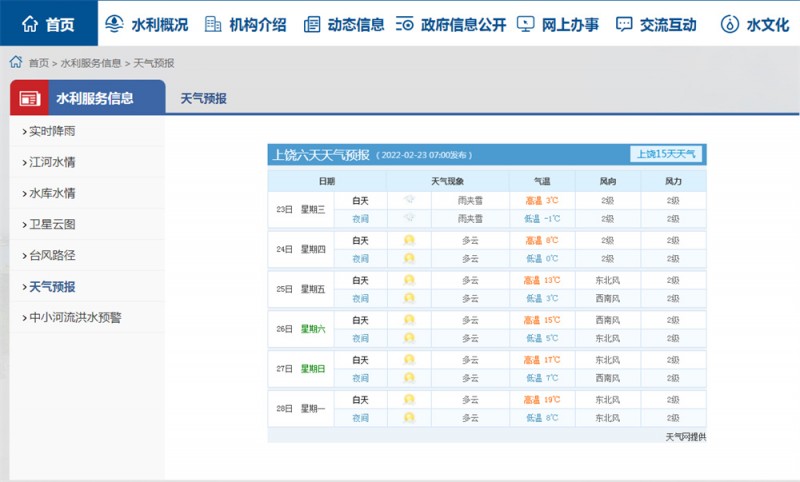The height and width of the screenshot is (482, 800).
Task: Click the red newspaper icon of 水利服务信息
Action: click(30, 98)
